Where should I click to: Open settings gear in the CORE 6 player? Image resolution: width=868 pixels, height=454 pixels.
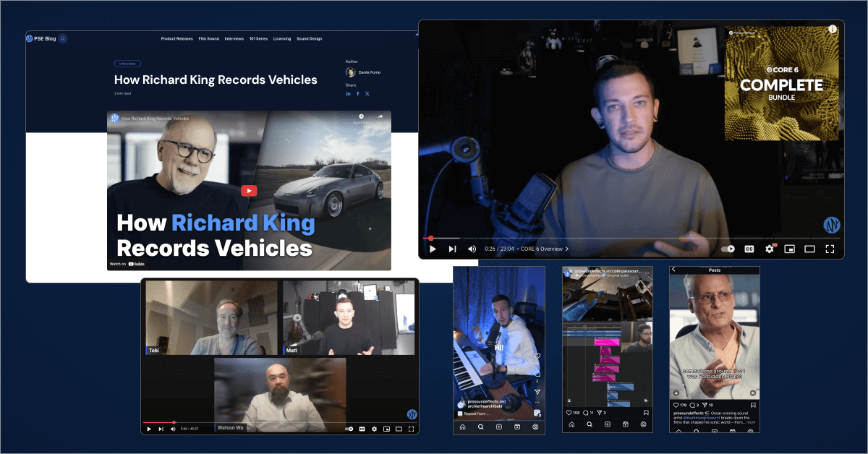click(770, 249)
